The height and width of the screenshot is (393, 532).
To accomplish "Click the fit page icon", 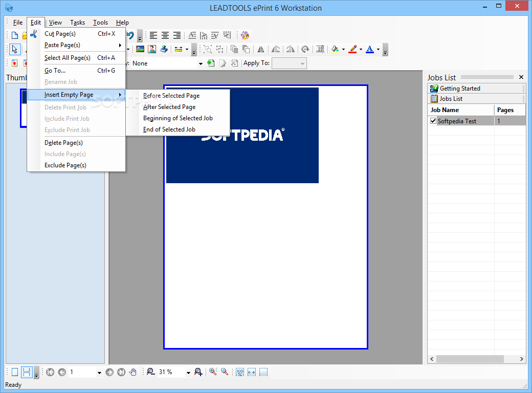I will tap(263, 373).
